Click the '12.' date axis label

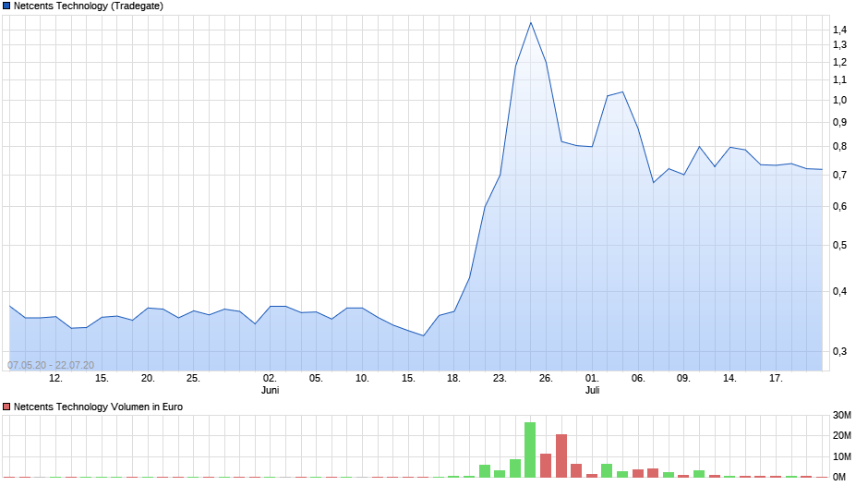tap(55, 379)
